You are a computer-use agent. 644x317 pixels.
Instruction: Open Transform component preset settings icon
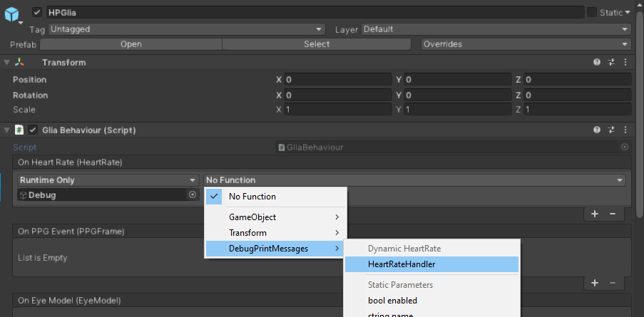611,63
